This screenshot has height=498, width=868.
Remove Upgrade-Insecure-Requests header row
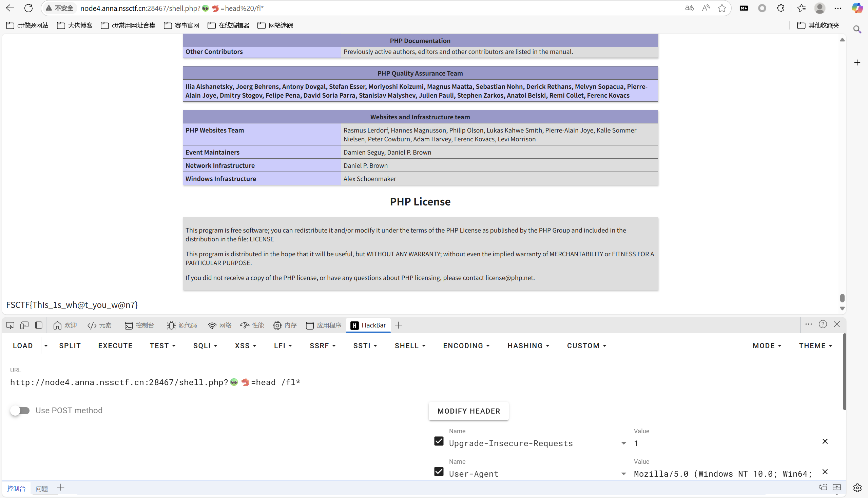(x=825, y=442)
